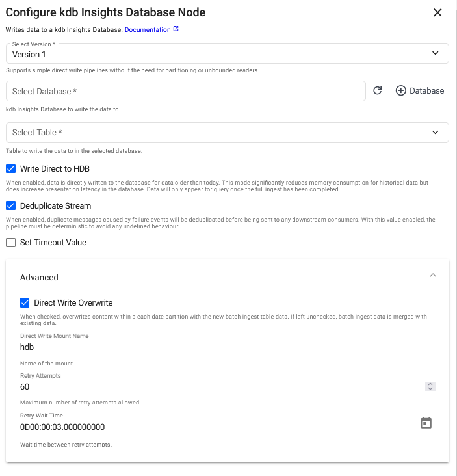Click the Advanced section header text

pyautogui.click(x=39, y=277)
